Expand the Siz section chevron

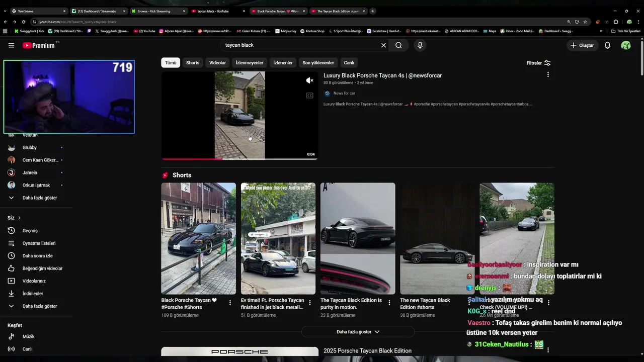click(x=20, y=218)
